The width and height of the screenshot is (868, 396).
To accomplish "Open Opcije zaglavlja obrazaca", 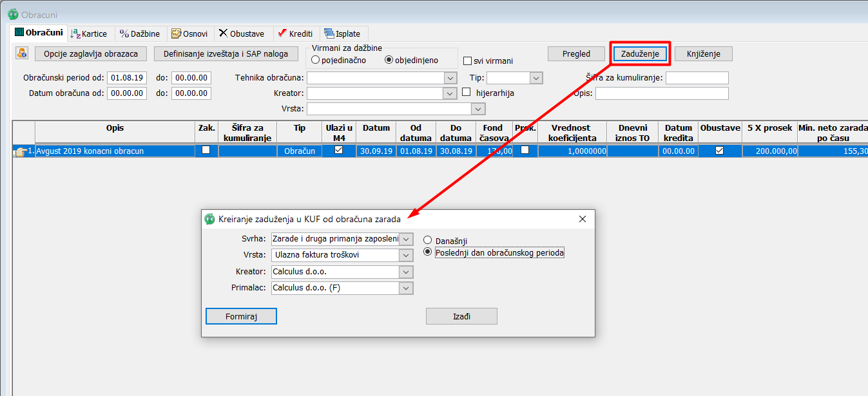I will pos(91,53).
